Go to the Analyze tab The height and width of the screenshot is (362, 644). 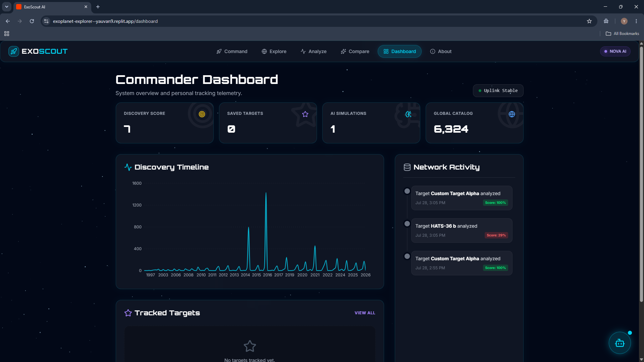313,51
